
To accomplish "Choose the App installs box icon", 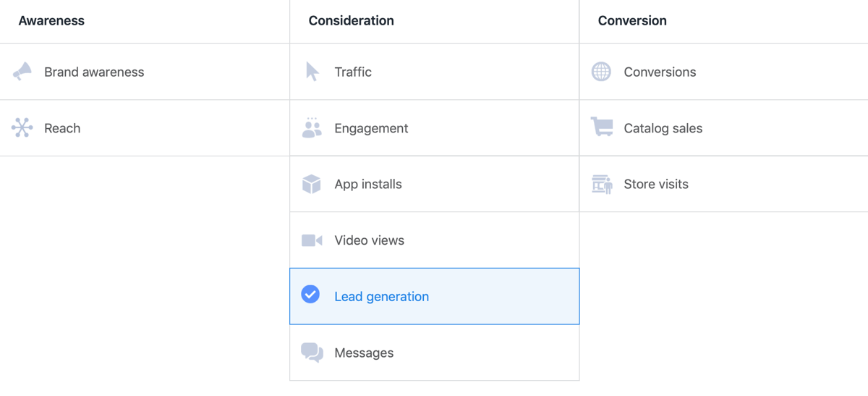I will tap(312, 184).
